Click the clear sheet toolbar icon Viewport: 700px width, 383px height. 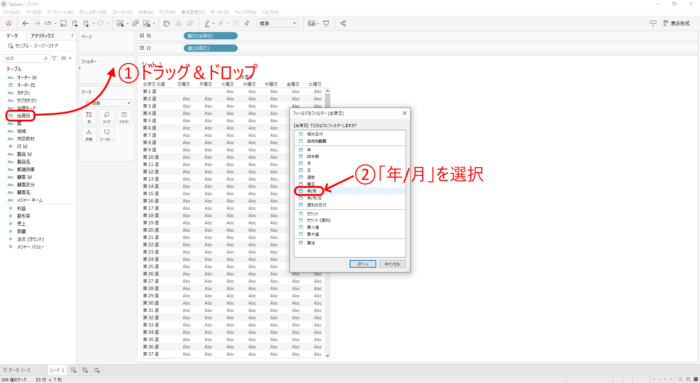point(146,23)
